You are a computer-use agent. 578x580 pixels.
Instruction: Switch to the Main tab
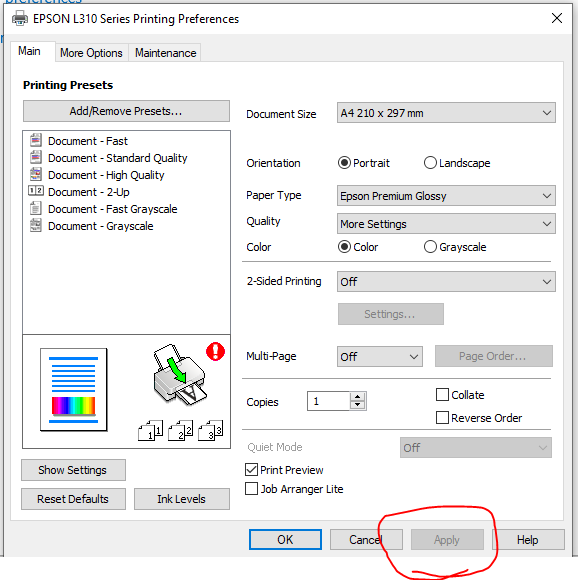tap(30, 51)
